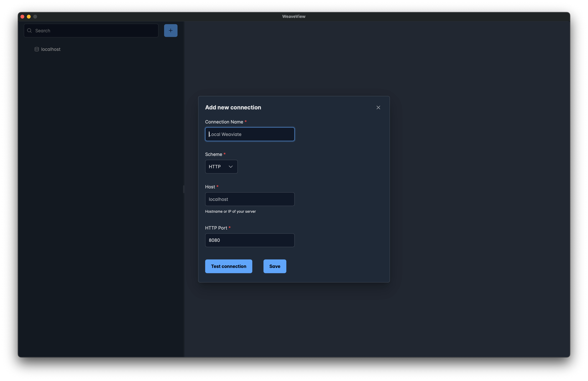Image resolution: width=588 pixels, height=381 pixels.
Task: Click the Connection Name label
Action: [x=224, y=122]
